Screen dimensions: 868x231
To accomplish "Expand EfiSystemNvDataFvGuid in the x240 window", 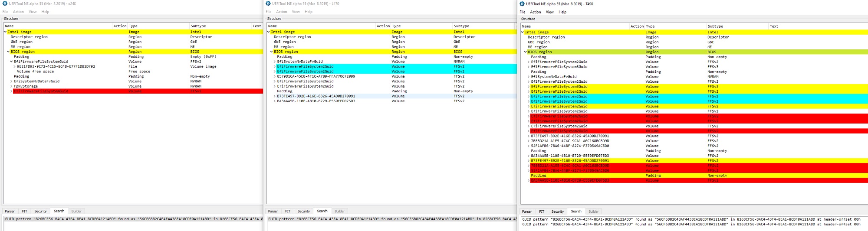I will 11,81.
